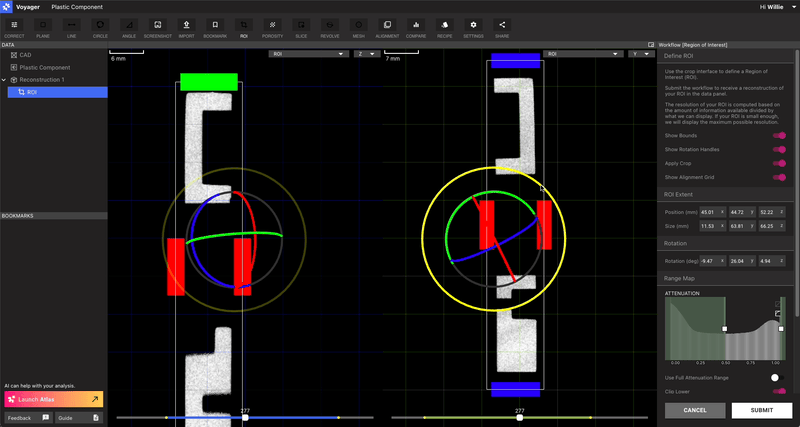Open the Slice tool

301,24
